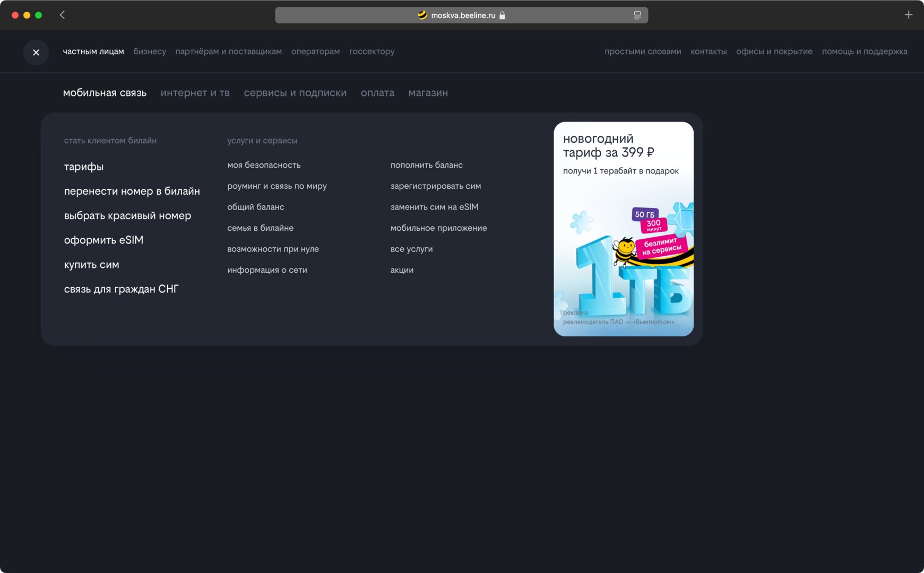Select the сервисы и подписки tab
924x573 pixels.
click(x=295, y=93)
